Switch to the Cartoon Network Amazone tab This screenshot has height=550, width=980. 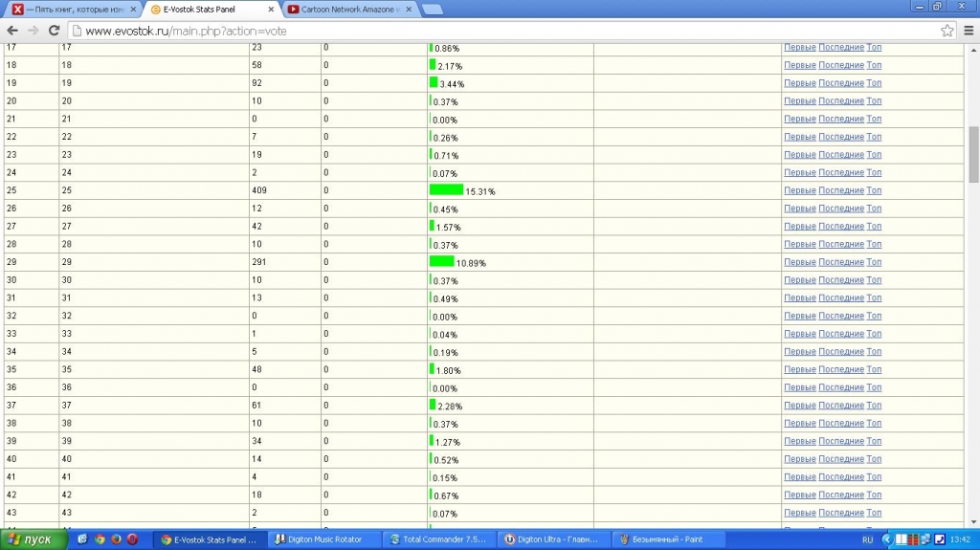pyautogui.click(x=349, y=10)
